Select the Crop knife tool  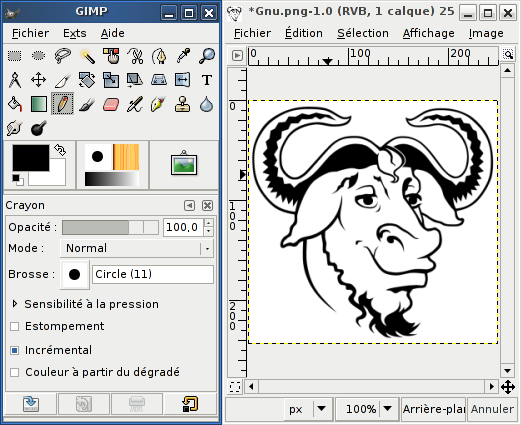(63, 80)
